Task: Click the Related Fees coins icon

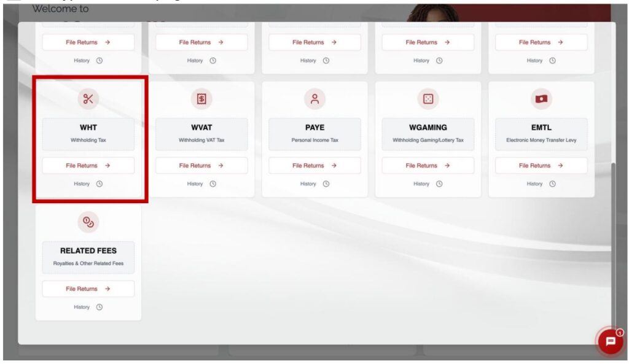Action: tap(88, 222)
